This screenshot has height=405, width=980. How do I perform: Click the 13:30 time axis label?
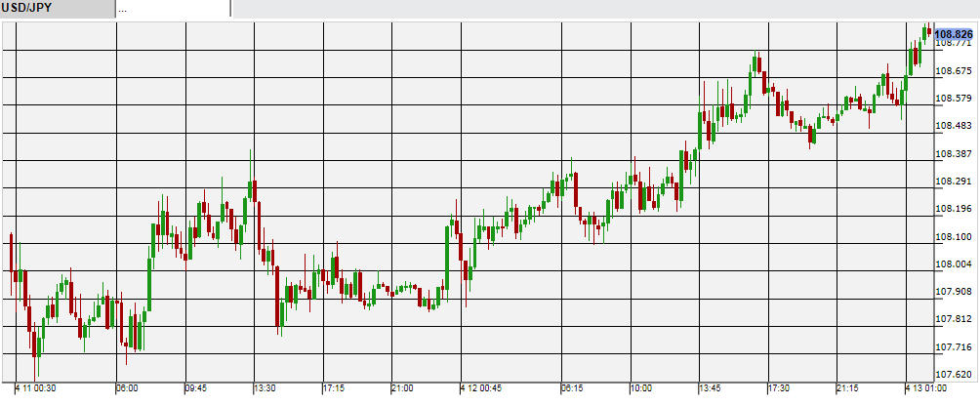(265, 388)
